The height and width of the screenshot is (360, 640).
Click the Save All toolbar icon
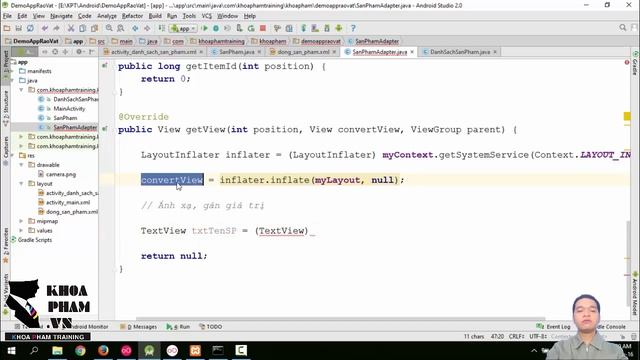18,28
